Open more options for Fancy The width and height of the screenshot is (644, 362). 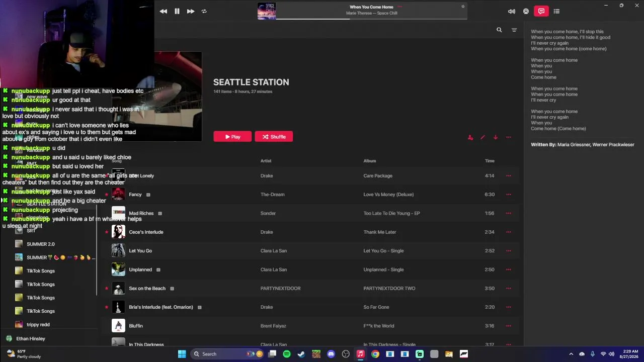(509, 195)
